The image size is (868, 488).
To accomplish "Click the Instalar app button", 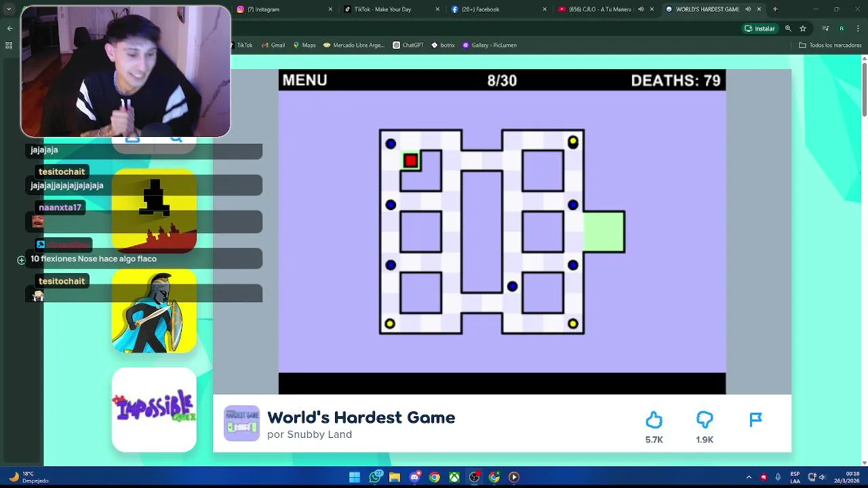I will (760, 28).
